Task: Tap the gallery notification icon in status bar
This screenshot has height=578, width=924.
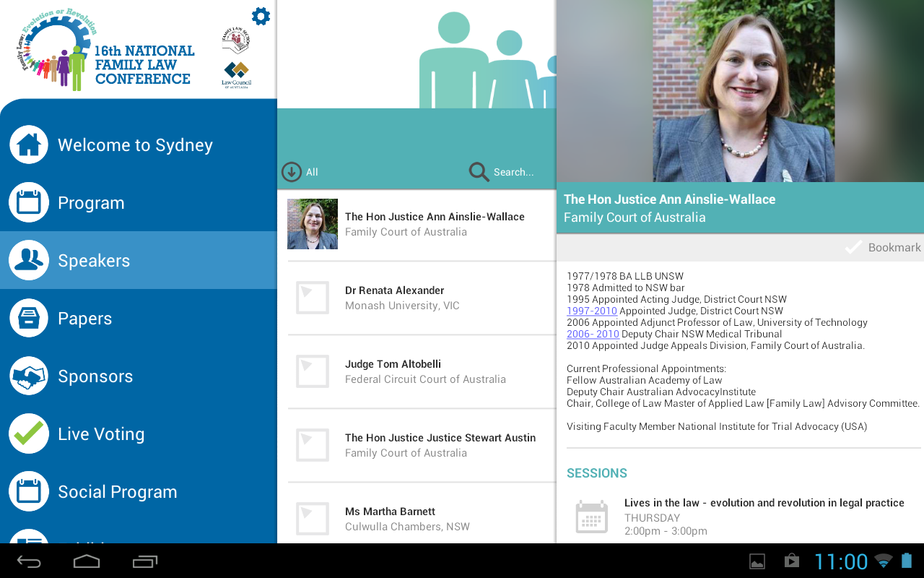Action: [x=757, y=561]
